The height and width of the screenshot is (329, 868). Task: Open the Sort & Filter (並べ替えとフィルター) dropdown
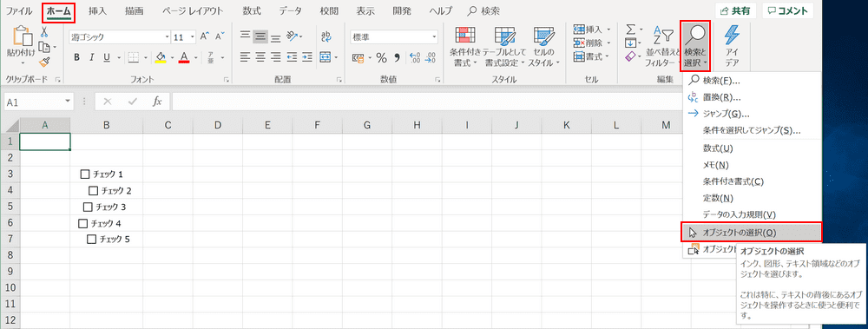coord(663,47)
